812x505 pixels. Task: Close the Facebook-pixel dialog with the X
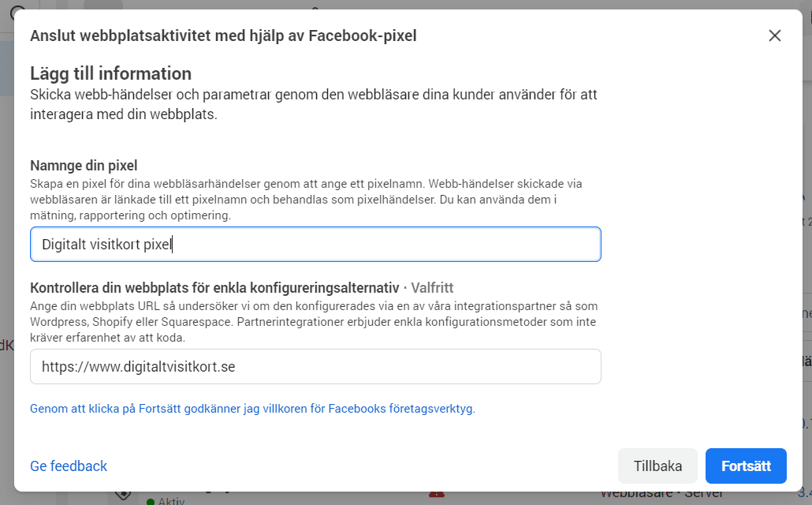pyautogui.click(x=775, y=36)
